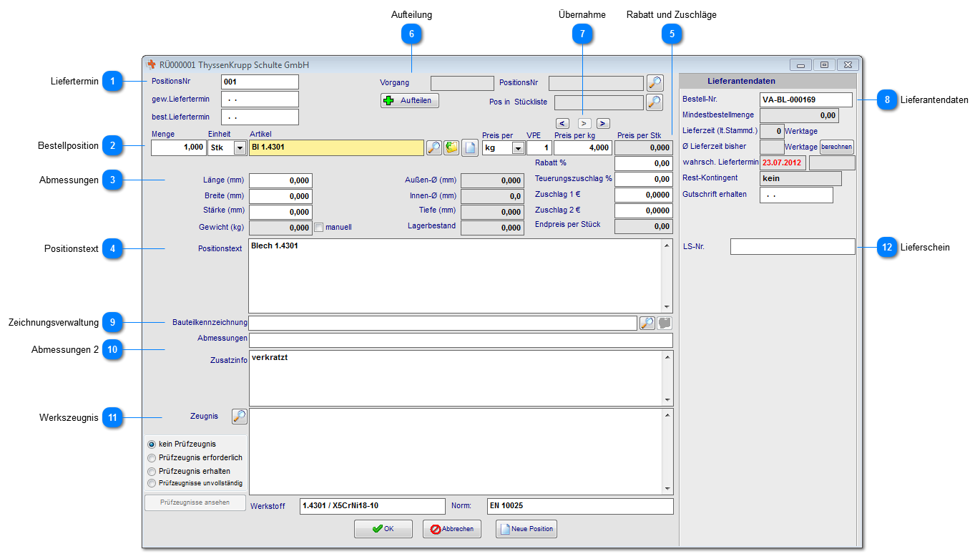Select the 'kein Prüfzeugnis' option
Viewport: 980px width, 554px height.
coord(151,444)
